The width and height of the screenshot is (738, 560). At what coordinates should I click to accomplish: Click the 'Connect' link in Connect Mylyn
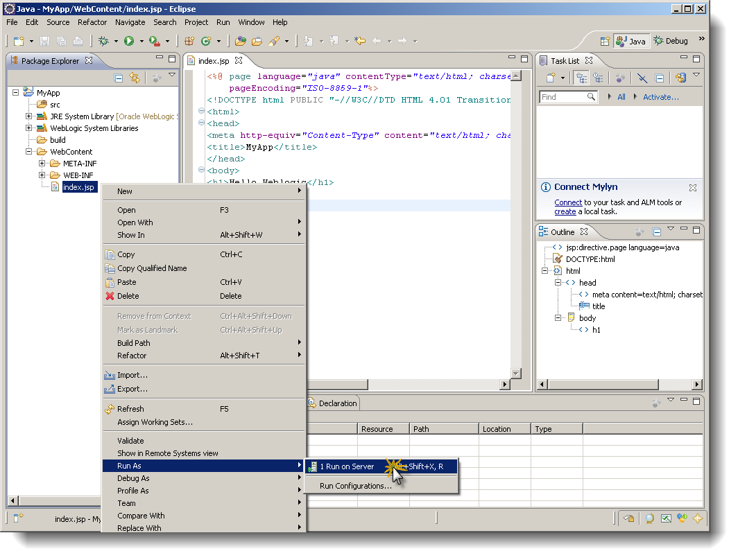568,202
